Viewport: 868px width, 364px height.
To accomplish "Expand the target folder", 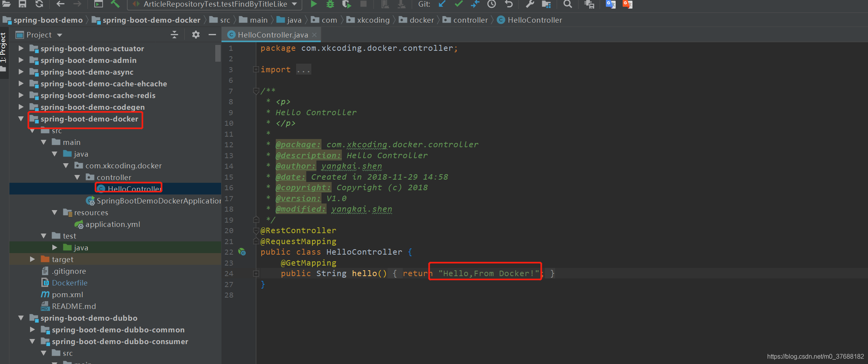I will (x=32, y=259).
